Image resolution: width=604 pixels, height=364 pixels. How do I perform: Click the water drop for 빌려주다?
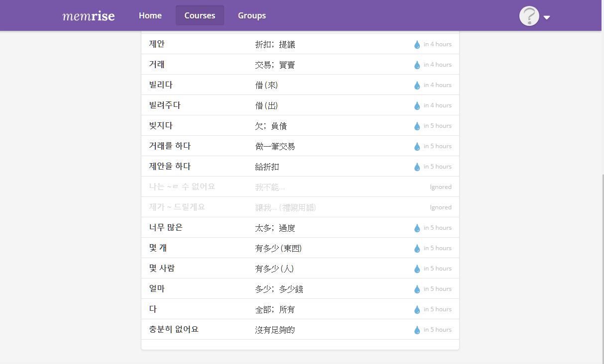tap(417, 105)
